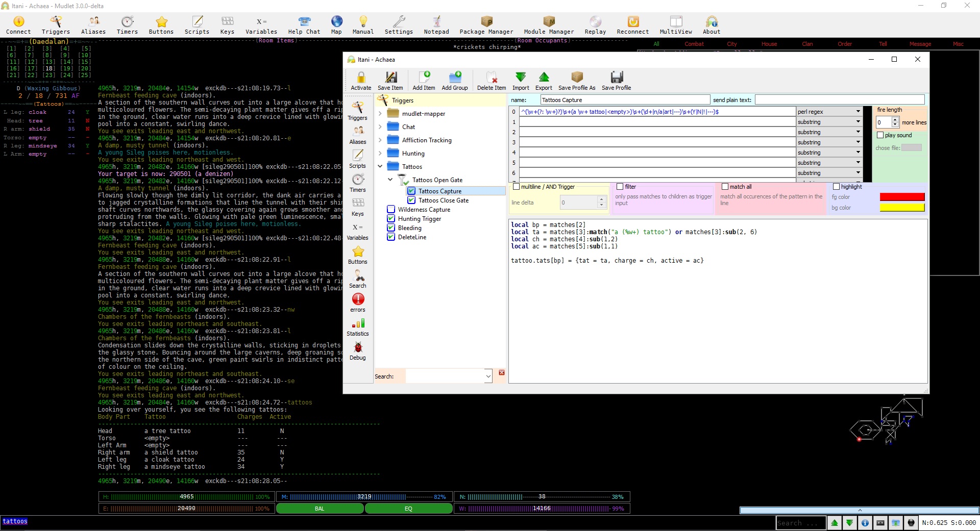The image size is (980, 531).
Task: Click the Connect icon in main toolbar
Action: (x=18, y=24)
